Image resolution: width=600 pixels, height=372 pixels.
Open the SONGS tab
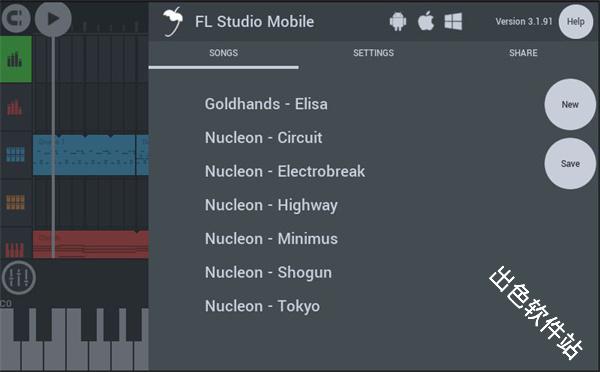coord(223,53)
